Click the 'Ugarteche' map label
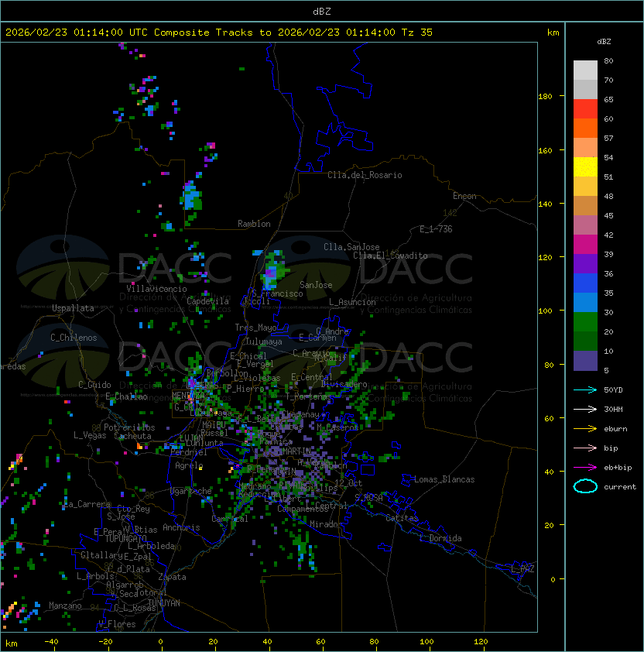This screenshot has width=644, height=652. tap(191, 492)
